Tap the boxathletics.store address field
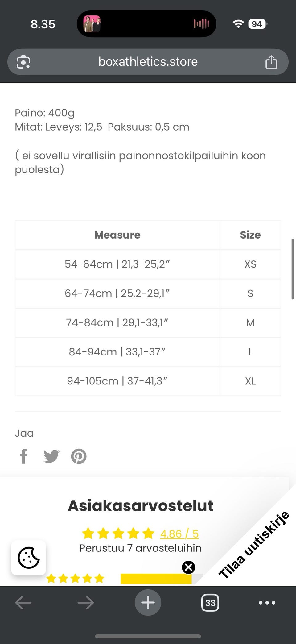Image resolution: width=296 pixels, height=644 pixels. click(x=148, y=62)
